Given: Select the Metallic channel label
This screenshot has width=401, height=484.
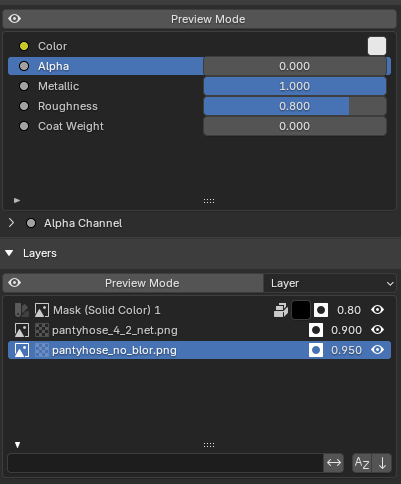Looking at the screenshot, I should [58, 86].
